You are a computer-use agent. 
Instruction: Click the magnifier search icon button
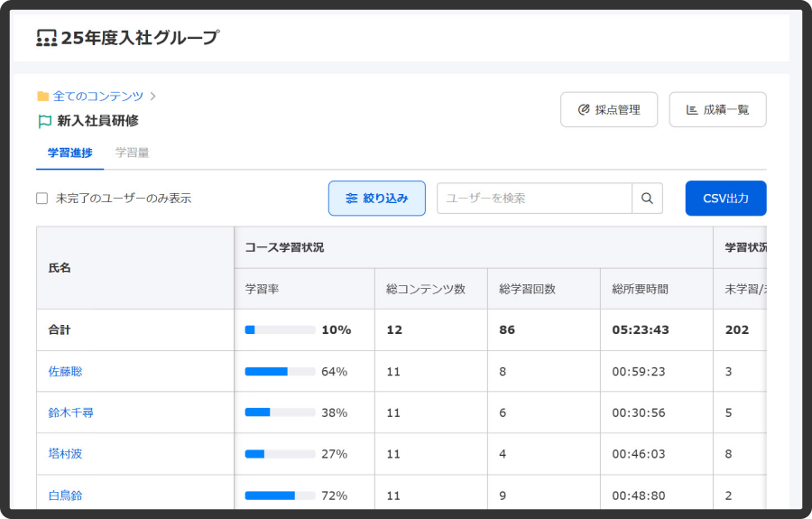point(647,199)
